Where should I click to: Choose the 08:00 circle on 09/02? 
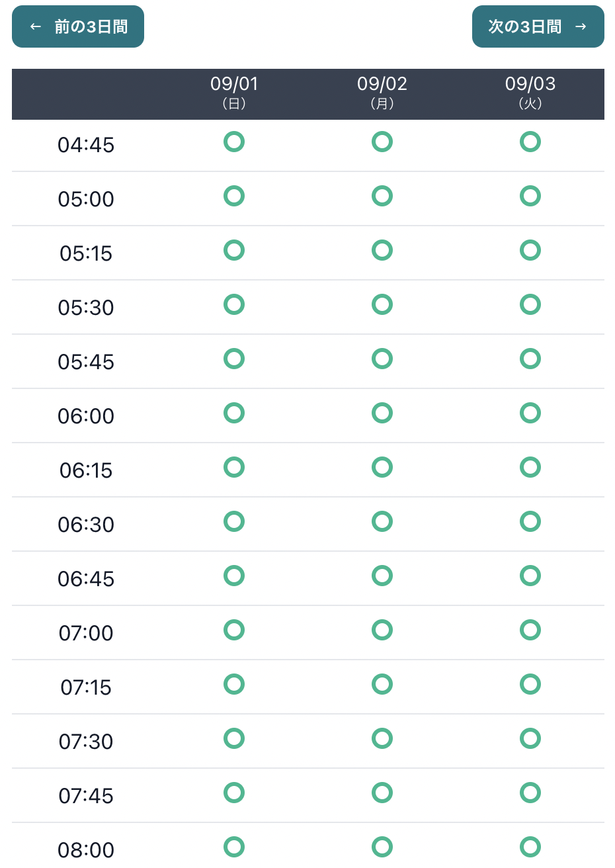pyautogui.click(x=382, y=847)
